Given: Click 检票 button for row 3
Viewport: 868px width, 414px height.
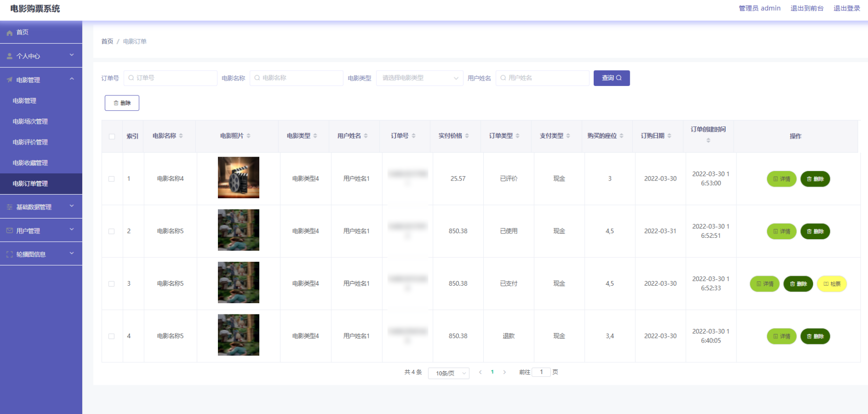Looking at the screenshot, I should 832,284.
